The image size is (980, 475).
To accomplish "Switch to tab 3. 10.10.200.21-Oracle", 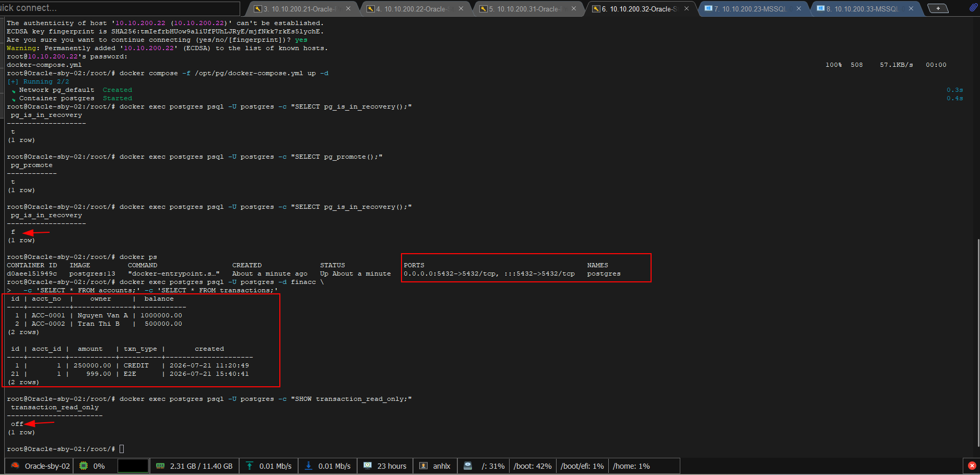I will click(x=303, y=9).
